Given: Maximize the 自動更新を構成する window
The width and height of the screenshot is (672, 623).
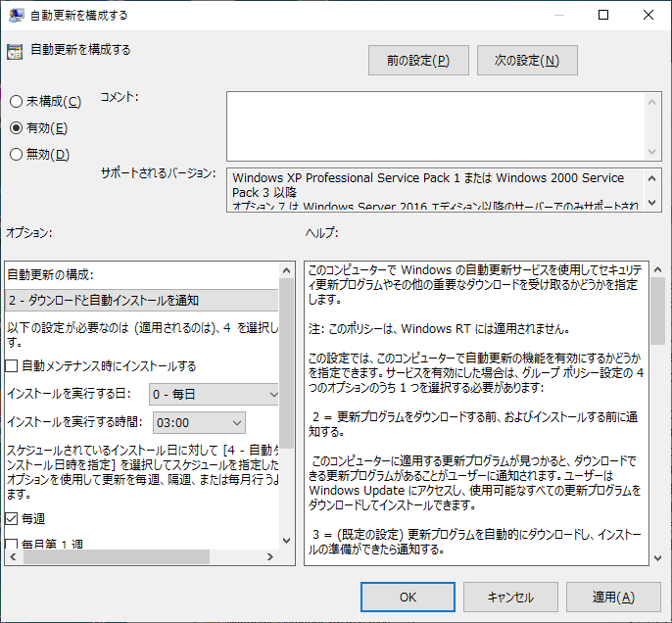Looking at the screenshot, I should click(x=603, y=15).
